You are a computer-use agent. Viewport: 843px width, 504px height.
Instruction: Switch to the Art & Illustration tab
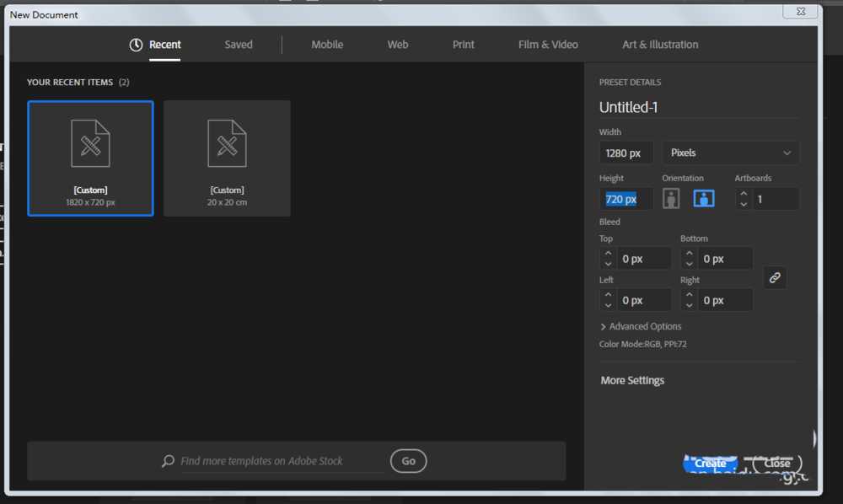point(660,45)
